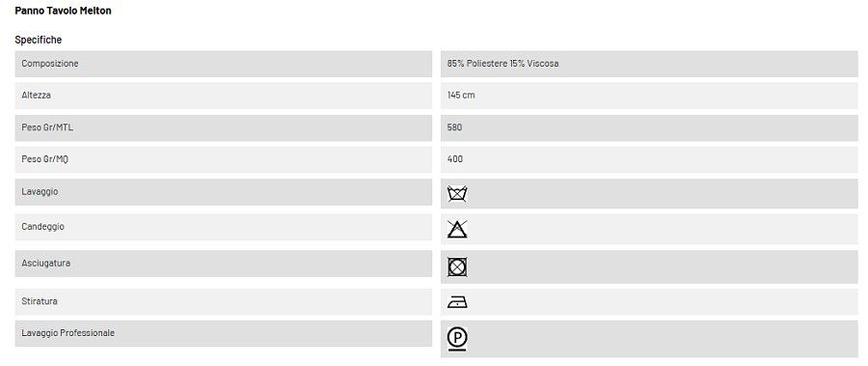Image resolution: width=868 pixels, height=366 pixels.
Task: Click the 580 weight value
Action: coord(454,127)
